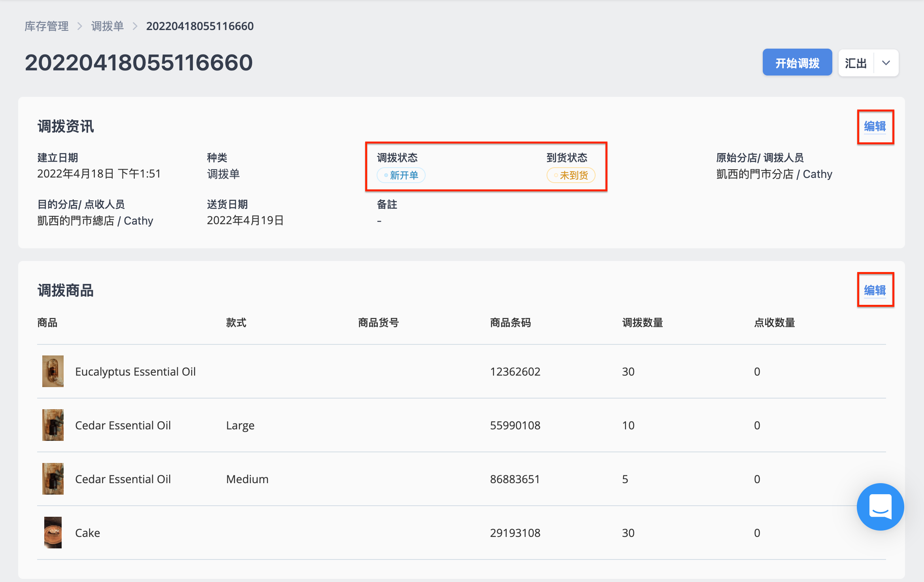Click the Cedar Essential Oil Medium thumbnail

tap(53, 479)
